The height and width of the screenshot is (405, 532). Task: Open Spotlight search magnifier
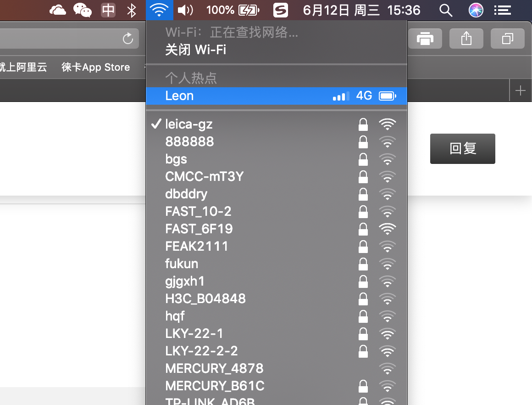click(446, 10)
